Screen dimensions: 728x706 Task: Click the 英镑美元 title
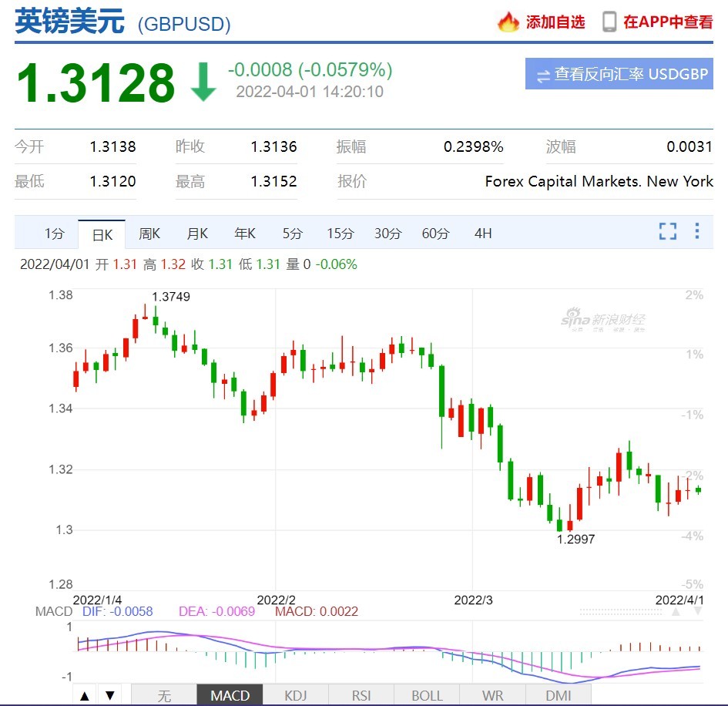tap(69, 22)
